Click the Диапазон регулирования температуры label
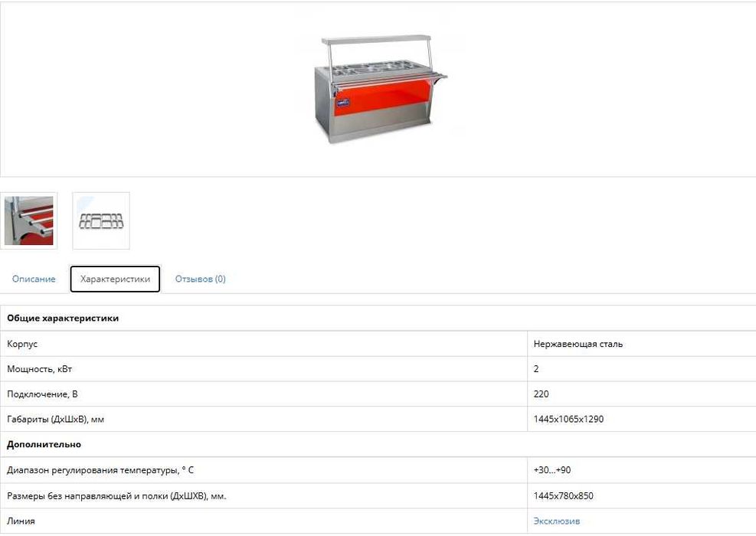The height and width of the screenshot is (536, 756). click(100, 470)
